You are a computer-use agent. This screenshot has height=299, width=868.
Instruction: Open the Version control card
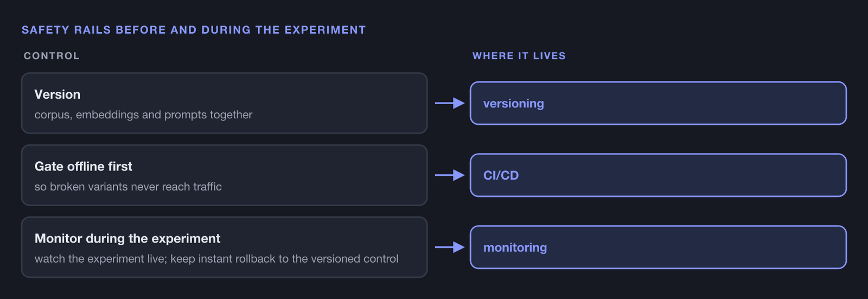224,103
